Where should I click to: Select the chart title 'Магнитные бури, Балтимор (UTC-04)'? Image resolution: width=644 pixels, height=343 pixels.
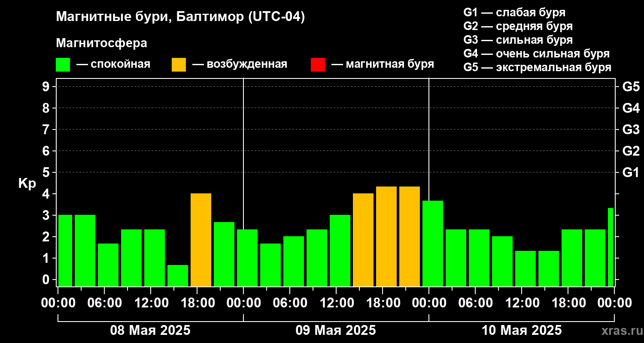coord(180,17)
